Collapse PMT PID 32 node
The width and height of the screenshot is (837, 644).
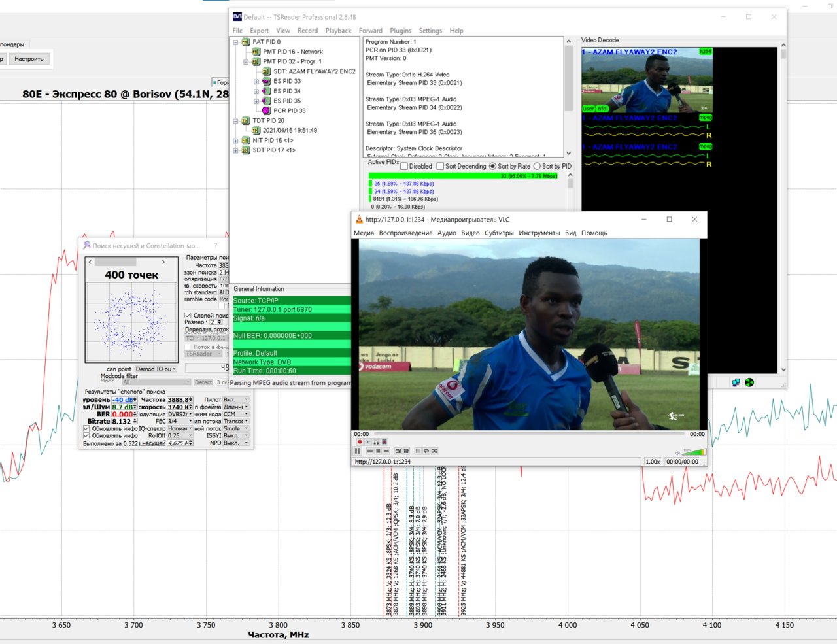[x=246, y=61]
